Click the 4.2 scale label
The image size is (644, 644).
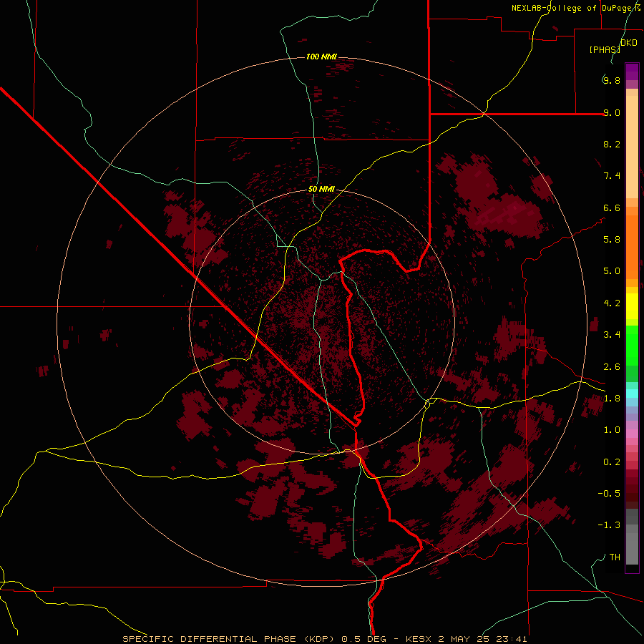(612, 303)
